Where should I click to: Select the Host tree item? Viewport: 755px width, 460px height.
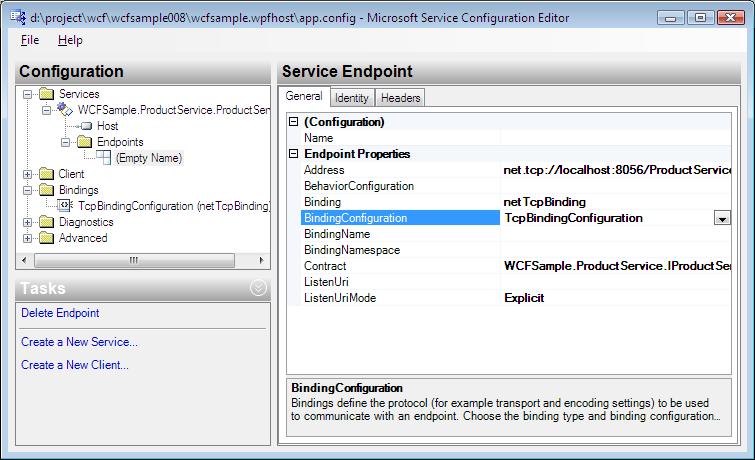tap(107, 126)
